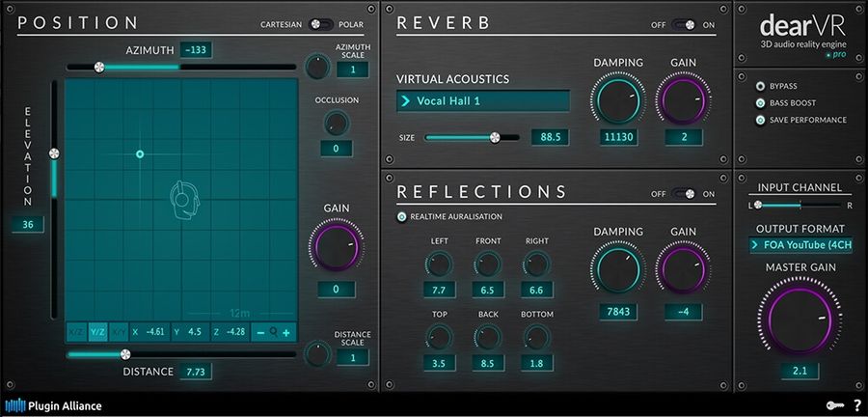The height and width of the screenshot is (417, 868).
Task: Switch the grid to X/Y view
Action: [119, 332]
